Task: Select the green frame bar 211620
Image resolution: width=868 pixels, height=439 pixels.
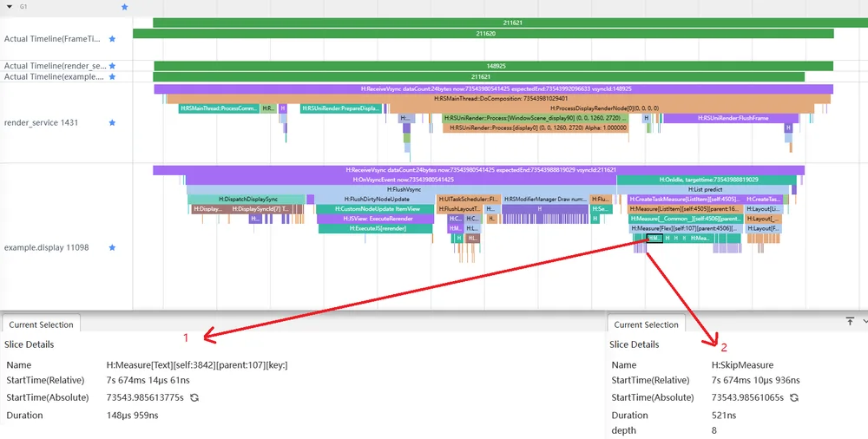Action: [x=483, y=33]
